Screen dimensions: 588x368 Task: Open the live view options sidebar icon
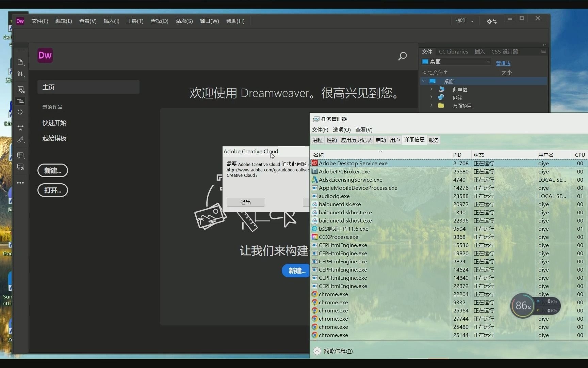coord(20,90)
